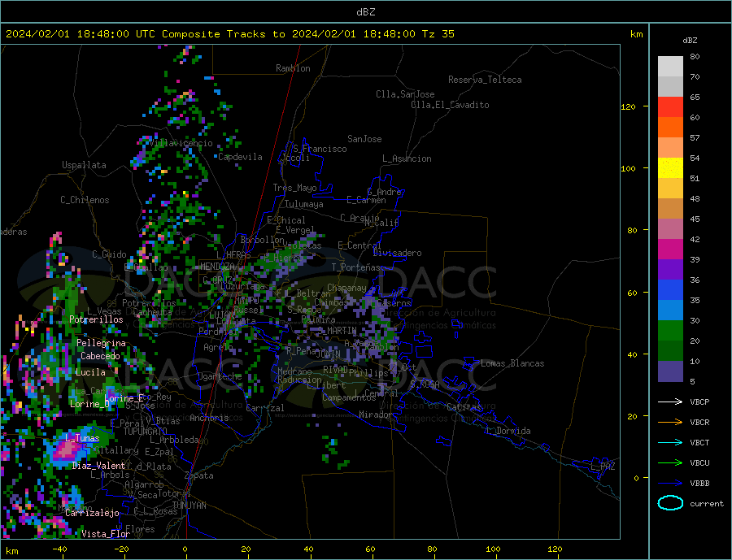Click the -40 km mark on horizontal axis

(x=59, y=549)
